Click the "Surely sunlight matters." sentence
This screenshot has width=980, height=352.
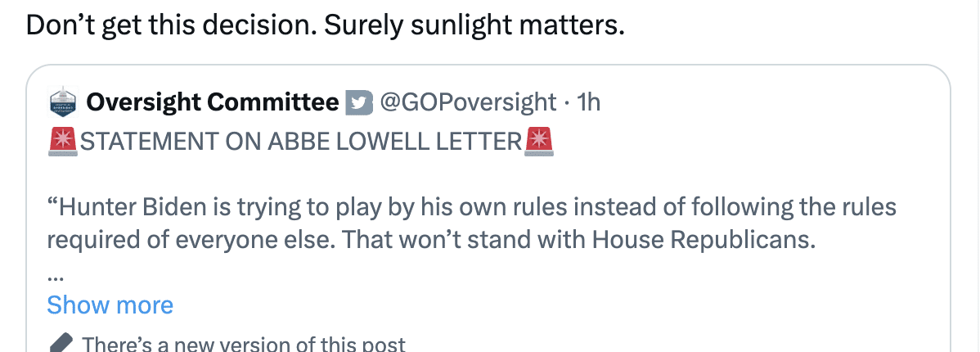474,25
